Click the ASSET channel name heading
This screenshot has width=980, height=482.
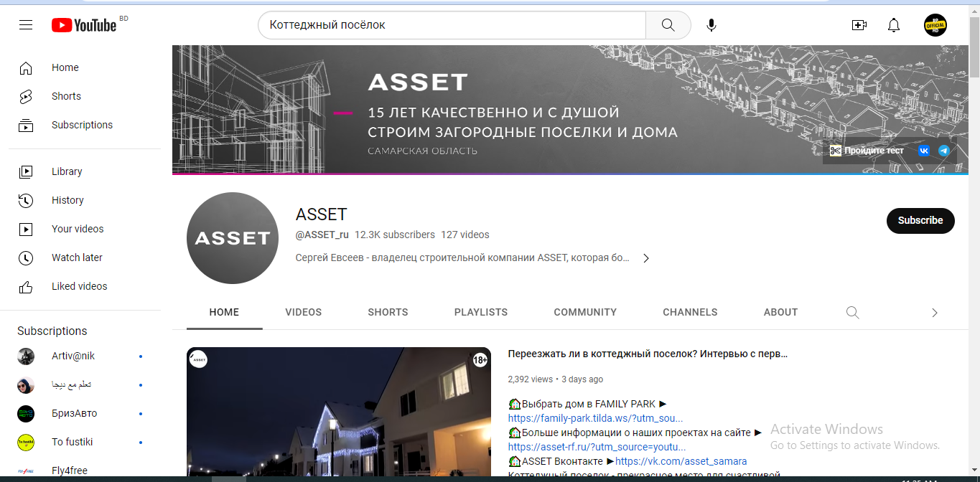click(x=322, y=214)
